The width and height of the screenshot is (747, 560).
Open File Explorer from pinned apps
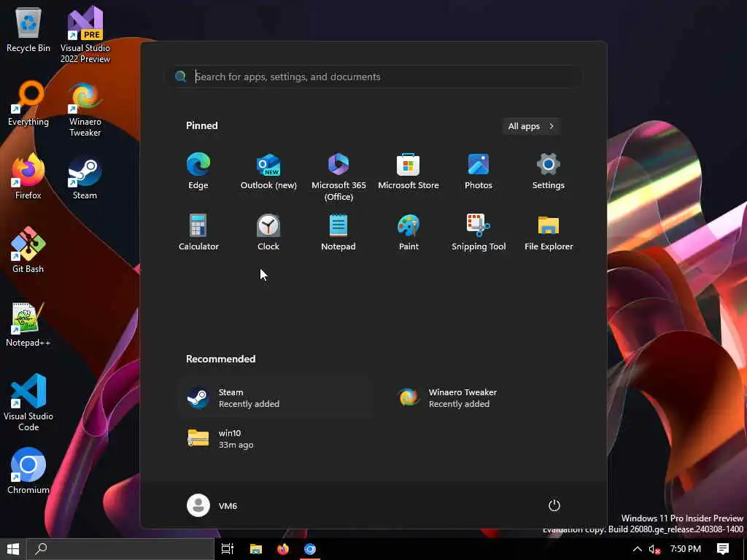549,233
